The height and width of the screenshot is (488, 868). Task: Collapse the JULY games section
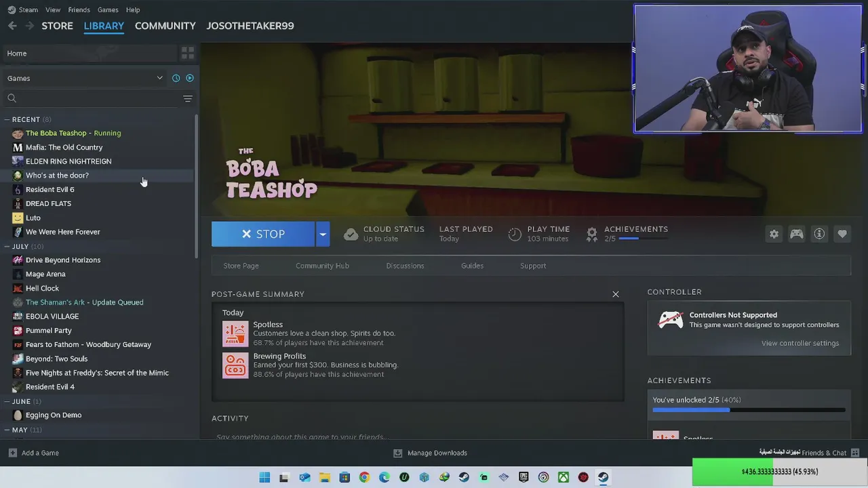click(6, 246)
